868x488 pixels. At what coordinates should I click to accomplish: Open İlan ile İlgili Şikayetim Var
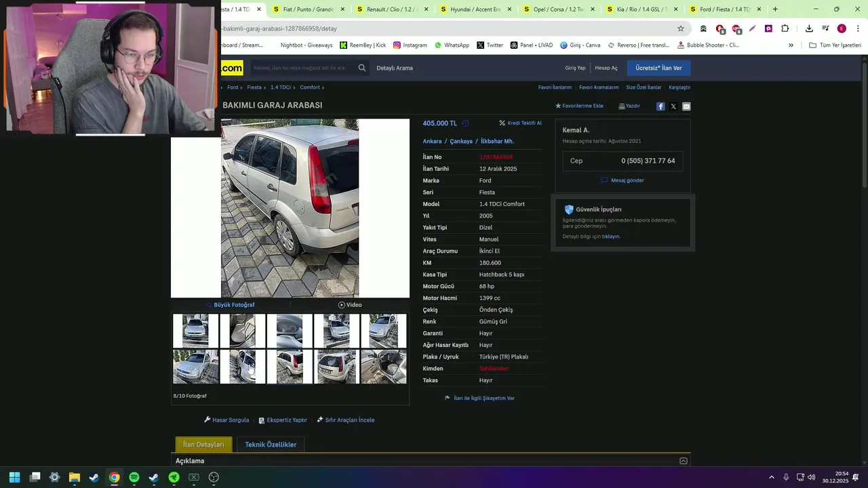(479, 398)
